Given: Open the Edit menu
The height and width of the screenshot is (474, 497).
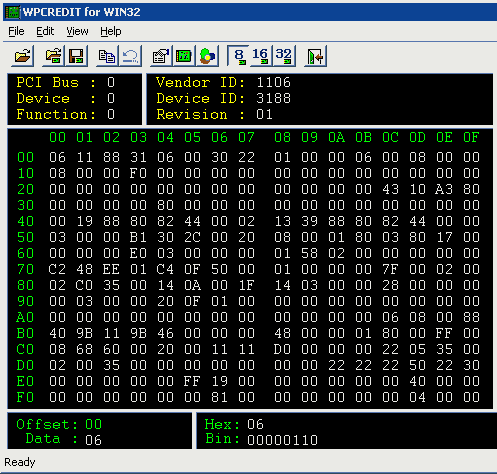Looking at the screenshot, I should pos(45,31).
